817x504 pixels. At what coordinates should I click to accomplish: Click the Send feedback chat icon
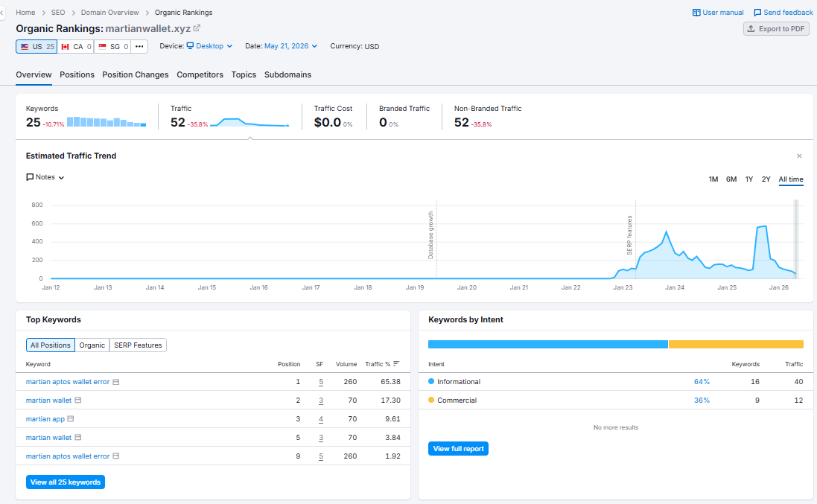coord(757,13)
